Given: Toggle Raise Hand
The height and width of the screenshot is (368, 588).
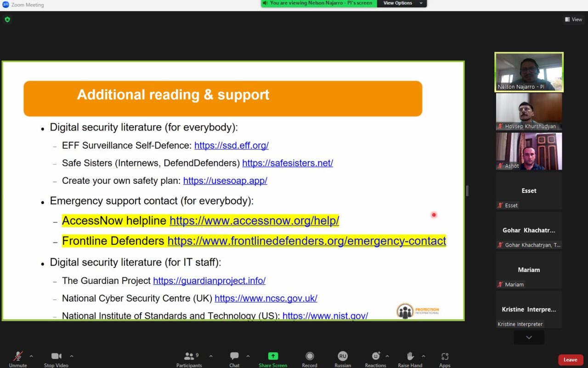Looking at the screenshot, I should (410, 357).
